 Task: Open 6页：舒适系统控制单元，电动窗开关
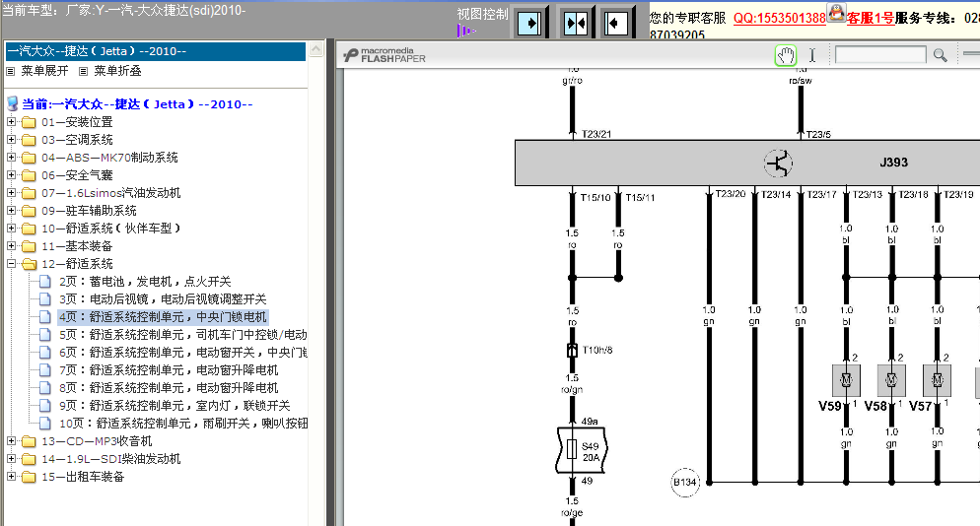pyautogui.click(x=182, y=353)
